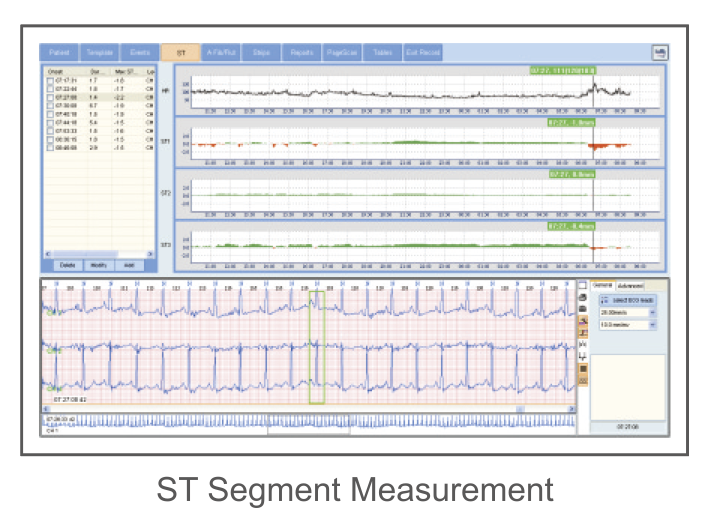Enable the last ST event row checkbox
Image resolution: width=714 pixels, height=520 pixels.
49,146
